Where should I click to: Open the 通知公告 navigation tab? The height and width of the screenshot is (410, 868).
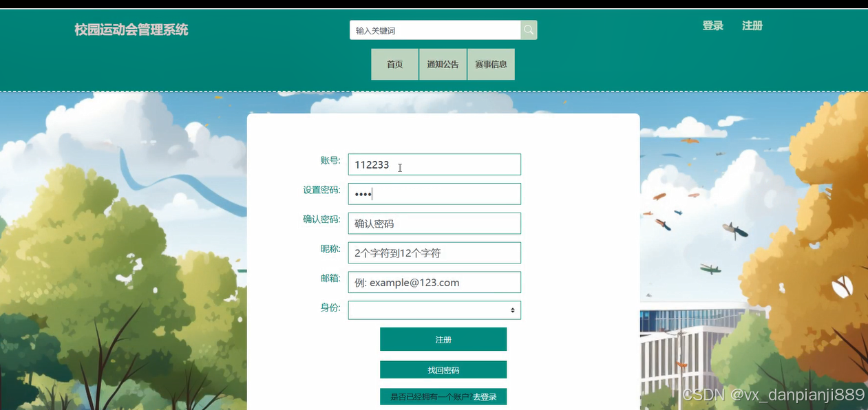443,65
